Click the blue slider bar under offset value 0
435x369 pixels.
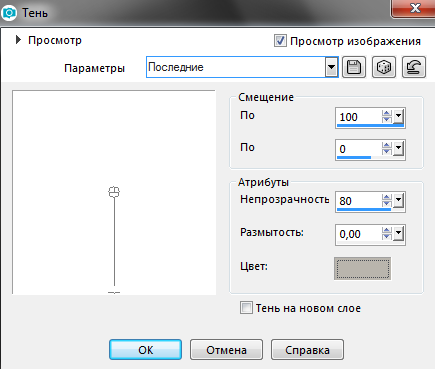pos(354,158)
